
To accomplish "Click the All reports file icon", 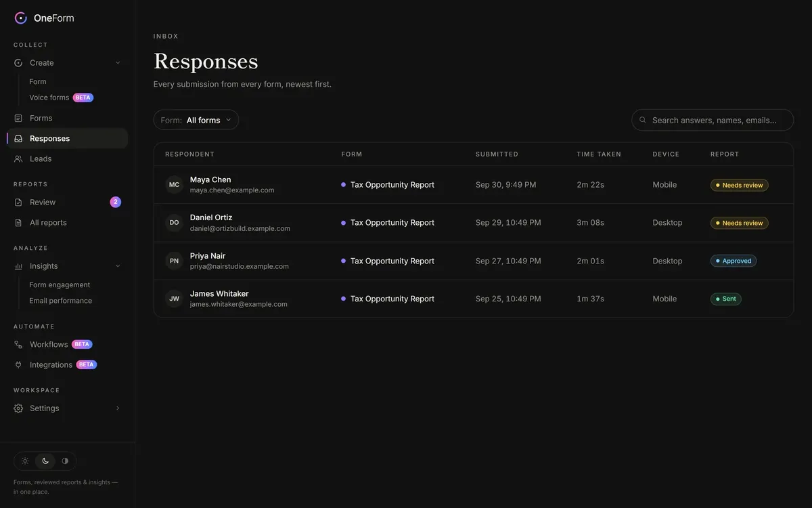I will [18, 223].
